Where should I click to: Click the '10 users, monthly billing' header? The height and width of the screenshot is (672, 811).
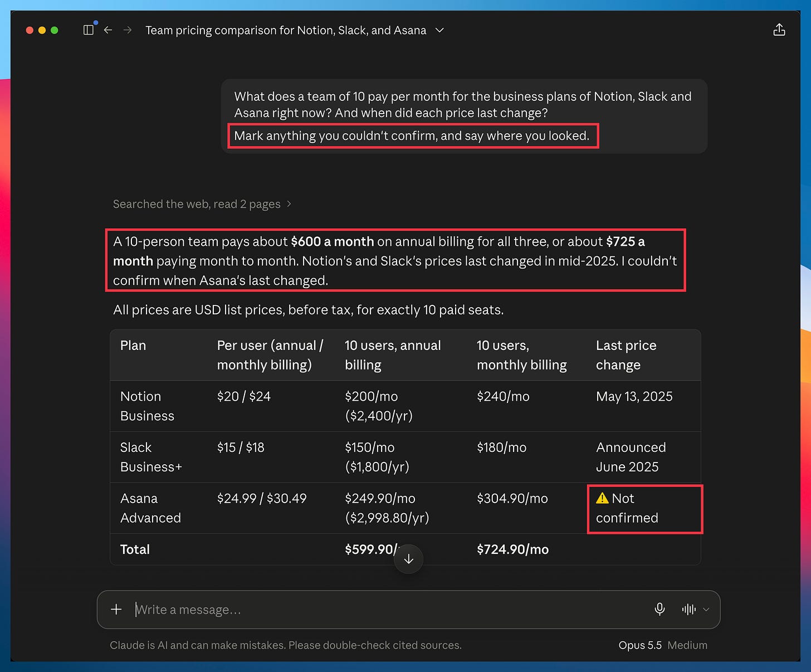[522, 355]
